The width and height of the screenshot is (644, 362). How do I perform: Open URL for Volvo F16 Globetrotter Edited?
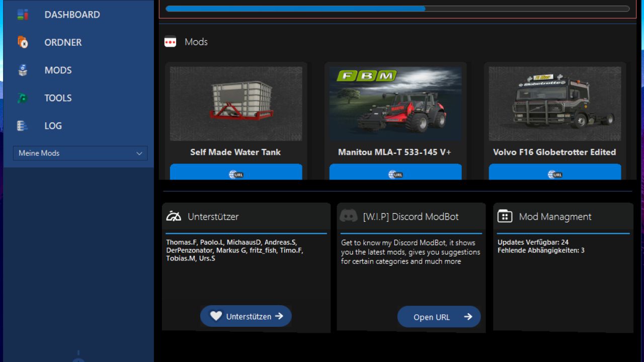(x=555, y=172)
